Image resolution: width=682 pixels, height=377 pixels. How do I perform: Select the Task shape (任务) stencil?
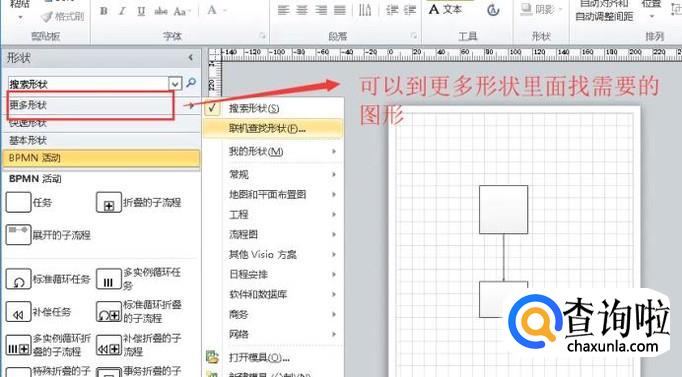click(x=29, y=202)
